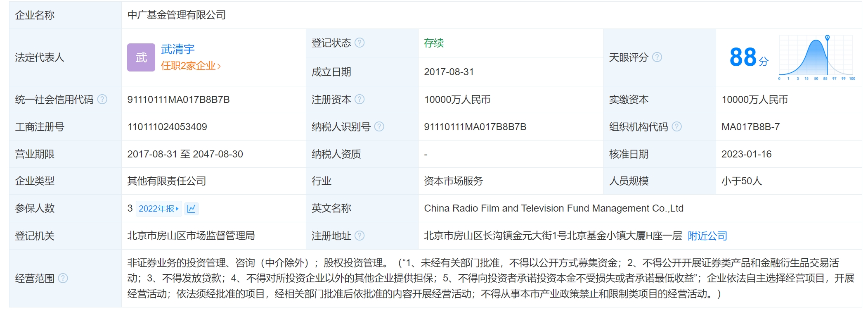Select registered address 北京市房山区长沟镇金元大街1号
This screenshot has width=868, height=312.
click(x=495, y=236)
